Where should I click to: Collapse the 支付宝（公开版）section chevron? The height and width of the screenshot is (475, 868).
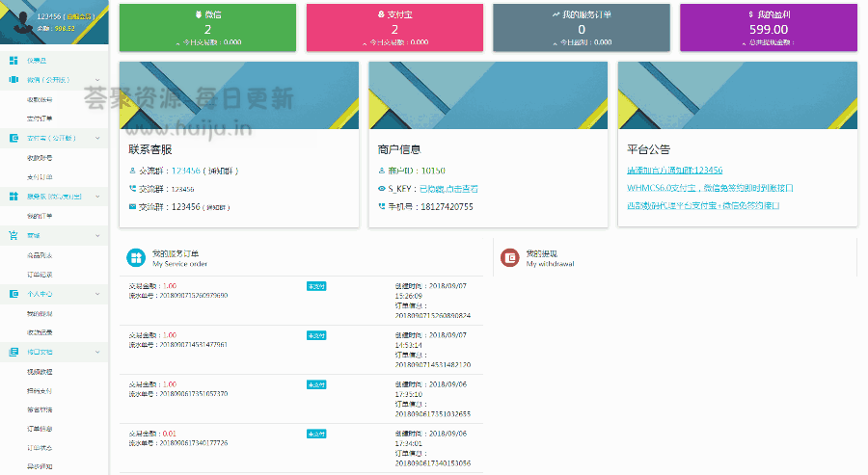pos(97,138)
